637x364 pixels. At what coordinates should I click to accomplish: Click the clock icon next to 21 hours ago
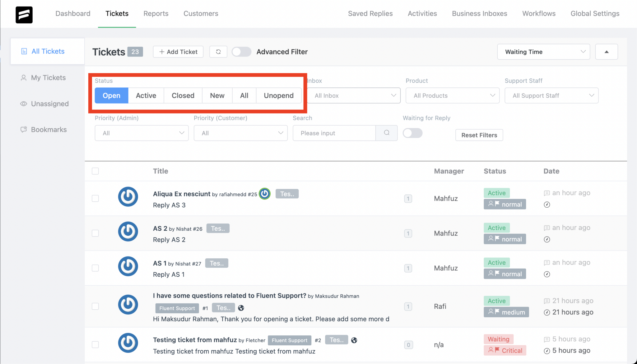pyautogui.click(x=547, y=312)
